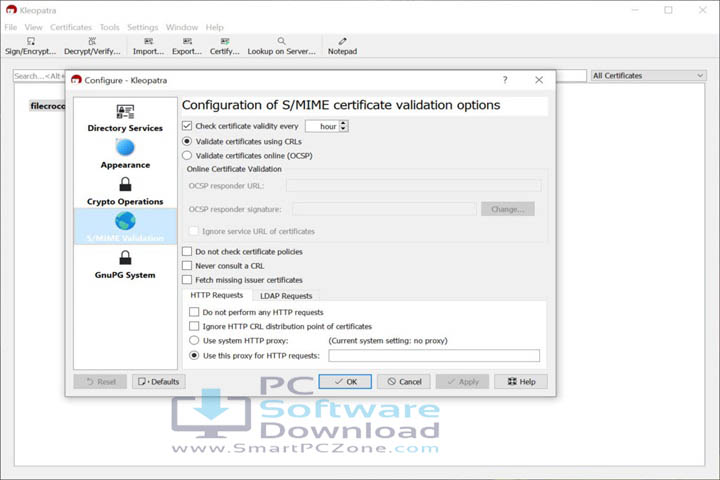The image size is (720, 480).
Task: Enable Do not perform any HTTP requests
Action: click(194, 312)
